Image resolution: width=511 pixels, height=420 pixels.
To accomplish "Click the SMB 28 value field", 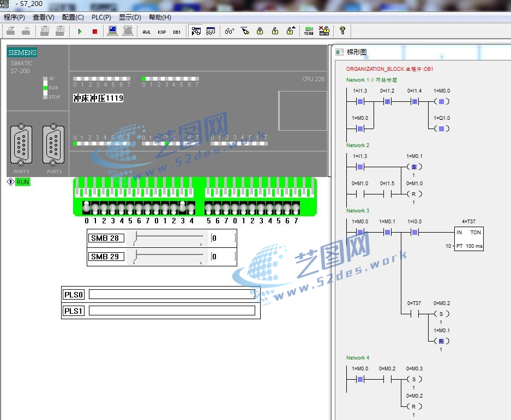I will [223, 238].
